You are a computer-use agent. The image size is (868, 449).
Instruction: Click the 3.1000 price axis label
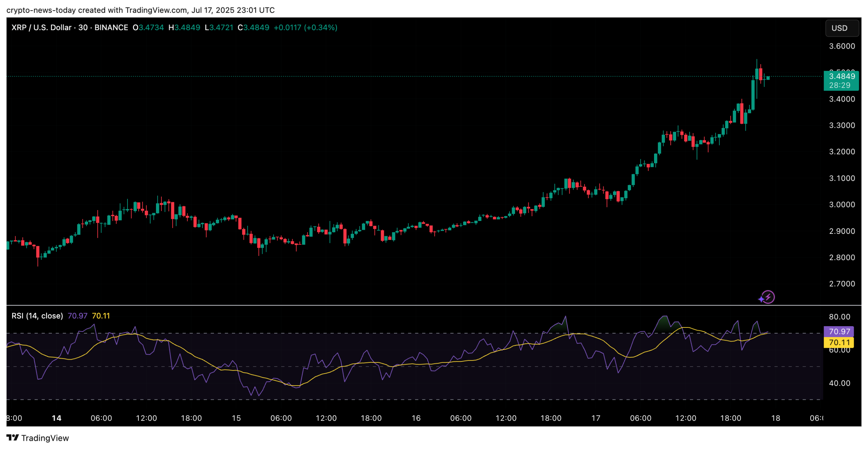point(842,178)
